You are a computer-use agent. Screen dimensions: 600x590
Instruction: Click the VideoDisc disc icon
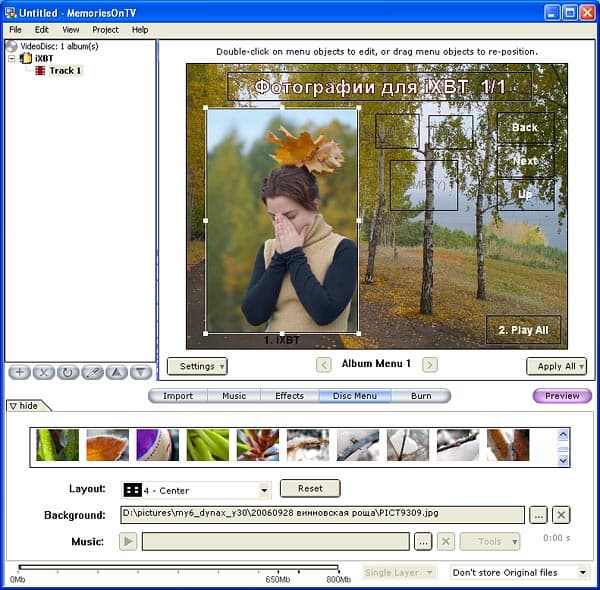coord(12,46)
